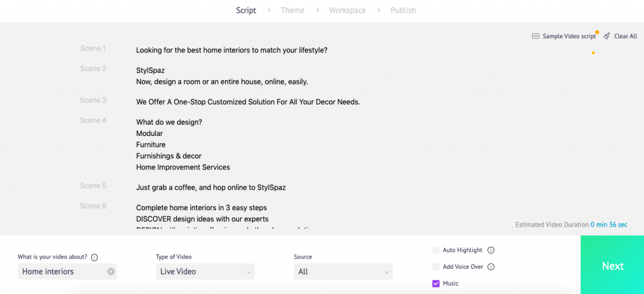Expand the Source dropdown set to All
This screenshot has width=644, height=294.
click(343, 271)
